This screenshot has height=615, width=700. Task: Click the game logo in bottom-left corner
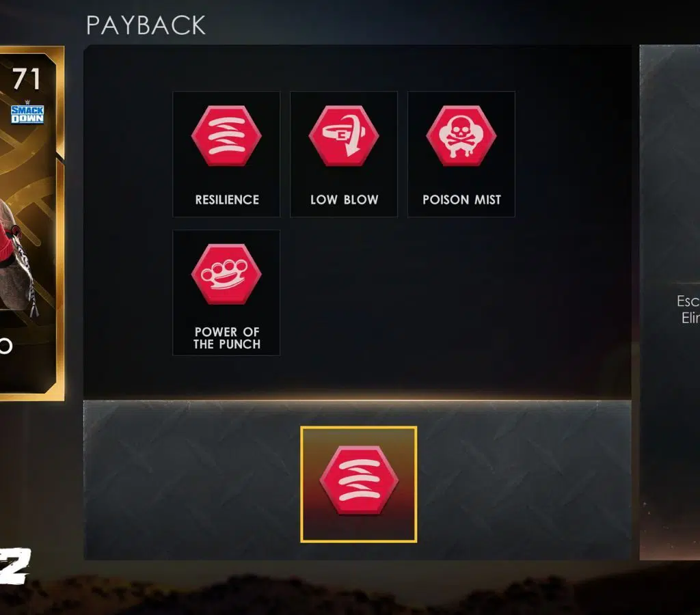(x=14, y=566)
